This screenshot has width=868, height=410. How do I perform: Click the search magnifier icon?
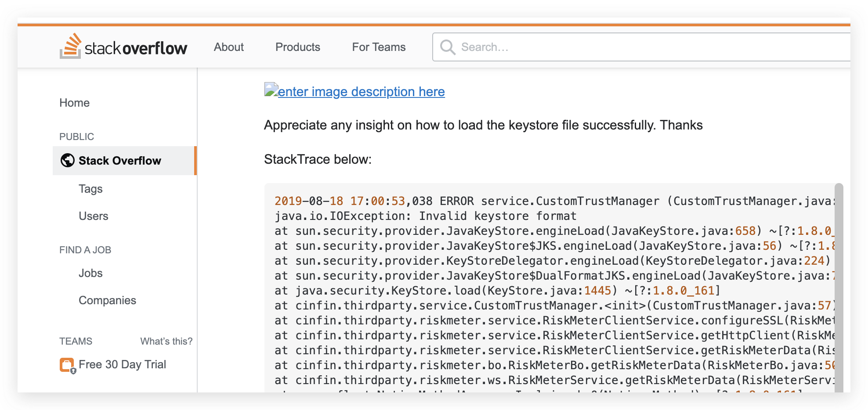(448, 47)
